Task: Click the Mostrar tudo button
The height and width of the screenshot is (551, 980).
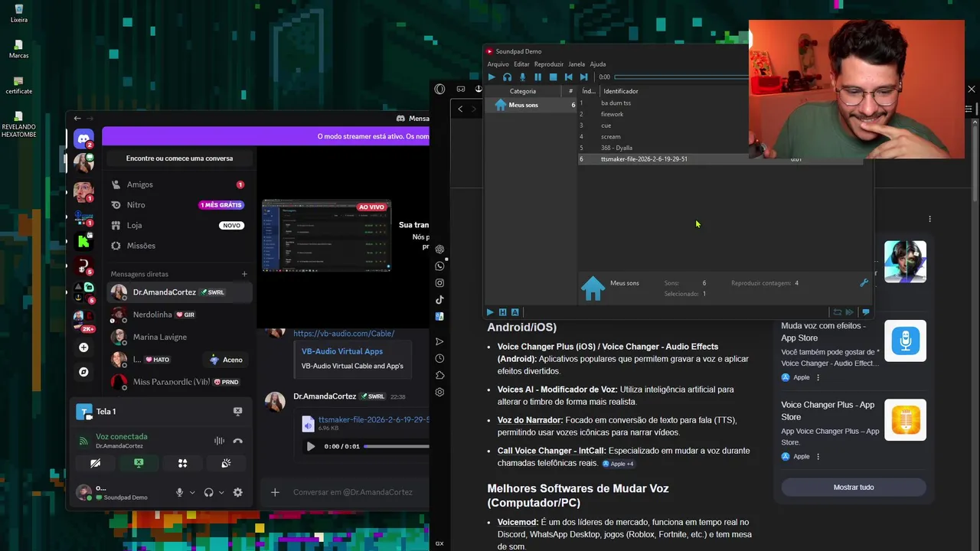Action: [x=854, y=487]
